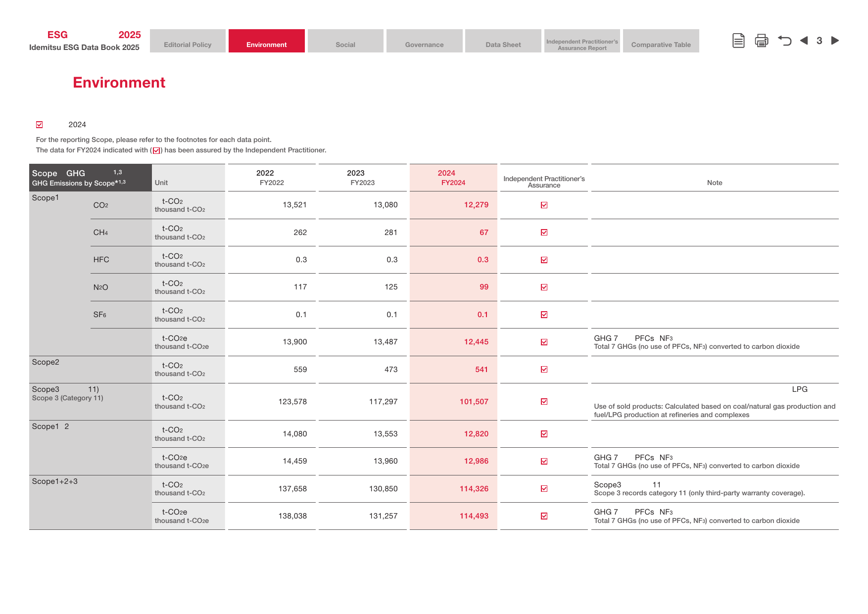Open the Data Sheet tab
The image size is (868, 614).
coord(503,41)
